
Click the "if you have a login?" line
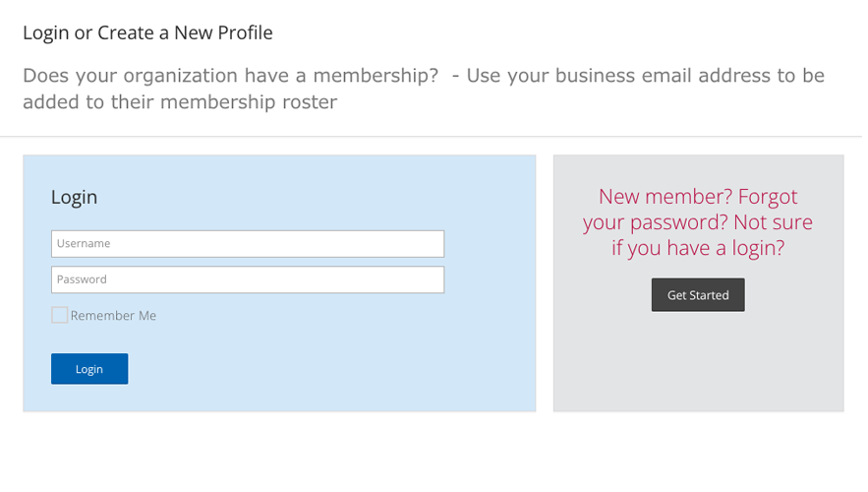tap(698, 248)
